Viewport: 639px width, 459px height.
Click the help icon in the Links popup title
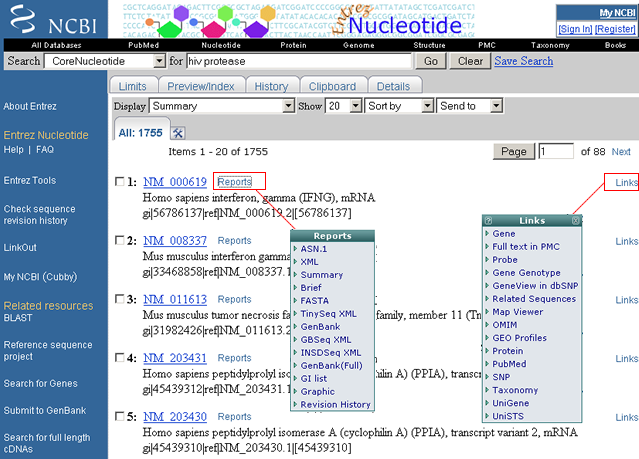click(x=488, y=221)
